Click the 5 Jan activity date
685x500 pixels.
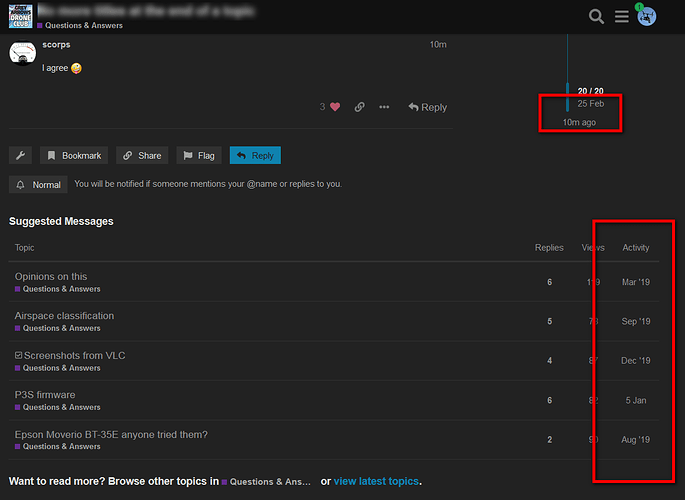(636, 400)
